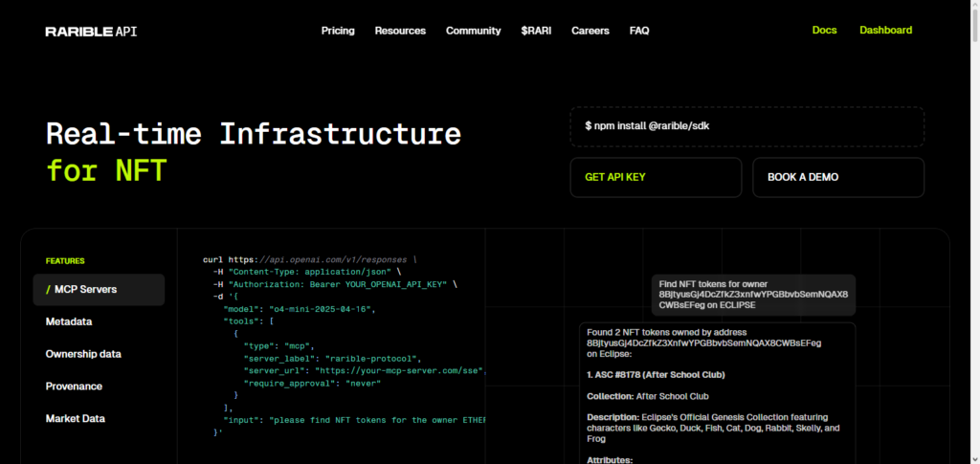Viewport: 980px width, 464px height.
Task: Select the Provenance feature tab
Action: pos(74,387)
